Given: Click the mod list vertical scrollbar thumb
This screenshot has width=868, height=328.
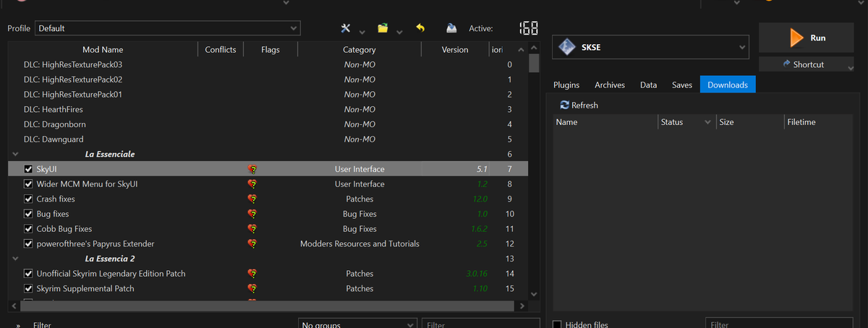Looking at the screenshot, I should [x=534, y=63].
